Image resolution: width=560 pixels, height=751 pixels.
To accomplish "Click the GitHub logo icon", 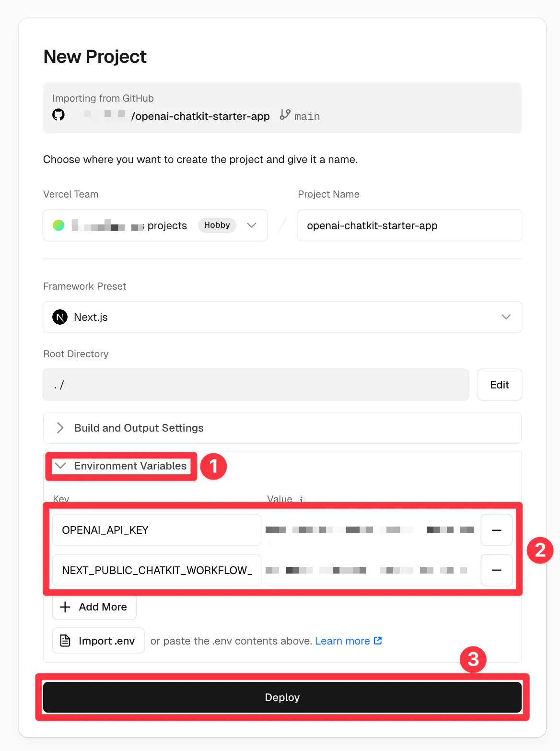I will click(58, 115).
